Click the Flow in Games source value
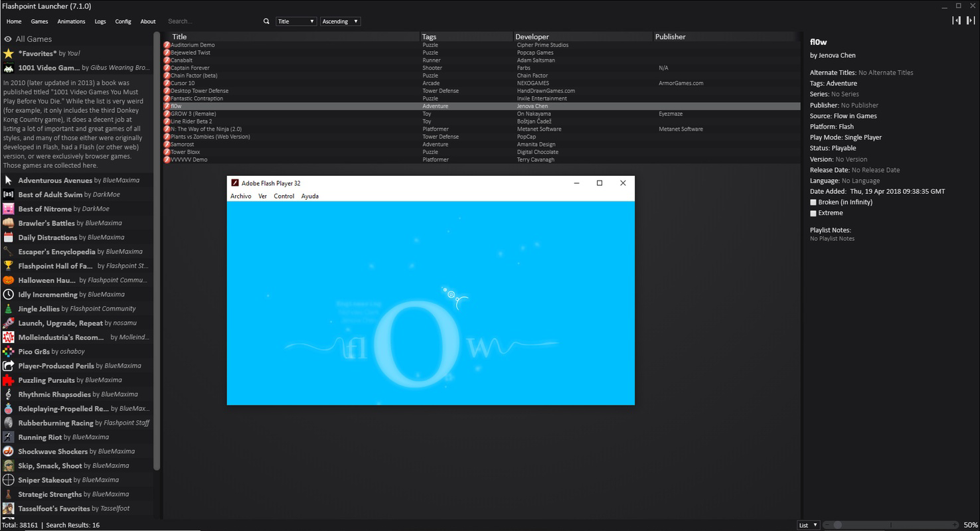 tap(855, 116)
